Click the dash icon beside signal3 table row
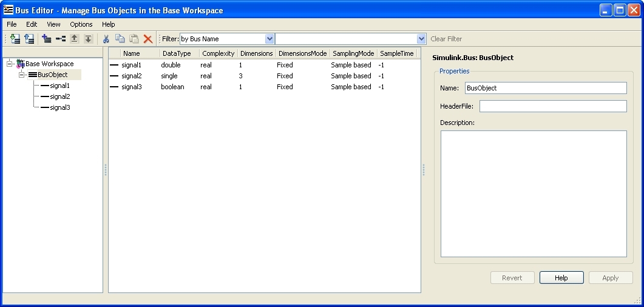Screen dimensions: 644x307 click(114, 87)
